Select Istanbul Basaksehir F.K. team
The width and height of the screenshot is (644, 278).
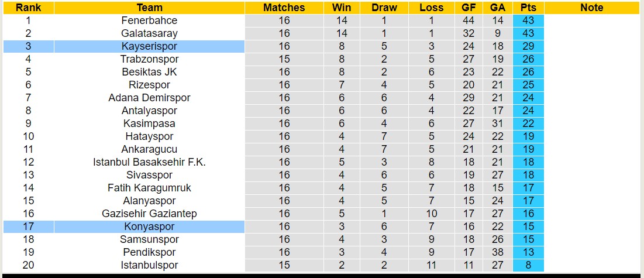click(149, 162)
